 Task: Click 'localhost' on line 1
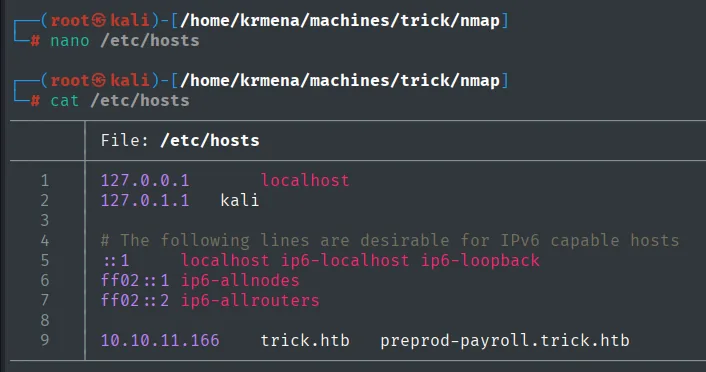pos(305,181)
